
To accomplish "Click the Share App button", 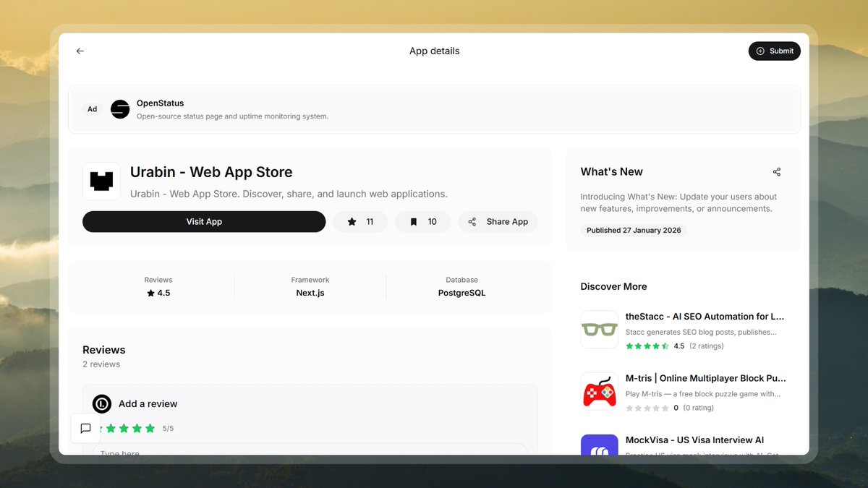I will [498, 222].
